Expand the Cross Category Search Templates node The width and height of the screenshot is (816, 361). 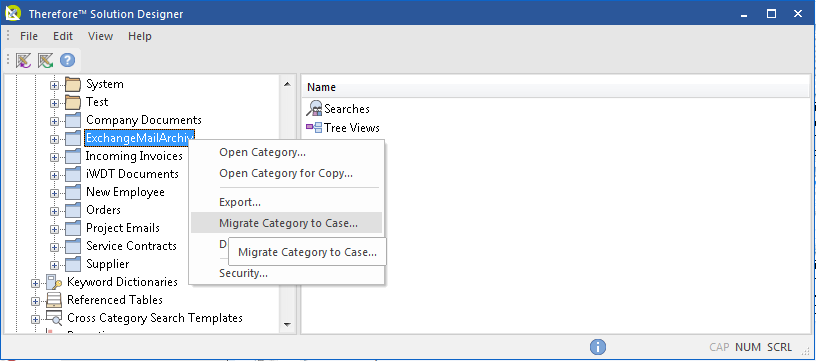tap(35, 319)
